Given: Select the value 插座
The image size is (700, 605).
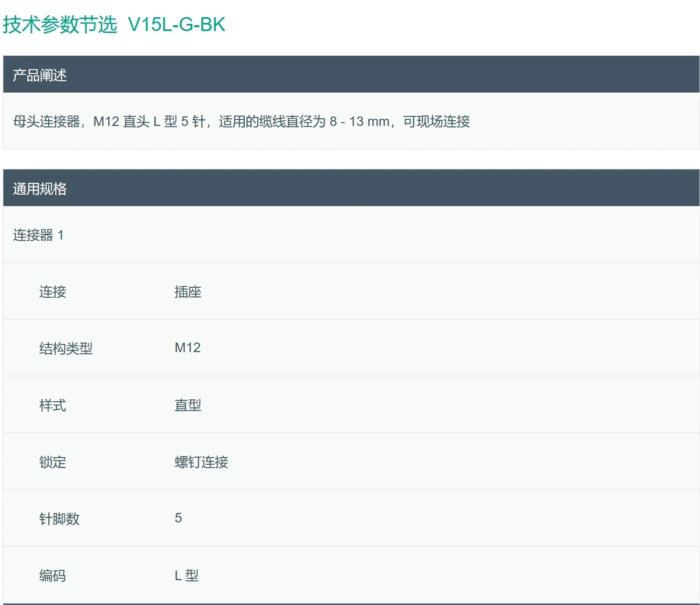Looking at the screenshot, I should [188, 292].
